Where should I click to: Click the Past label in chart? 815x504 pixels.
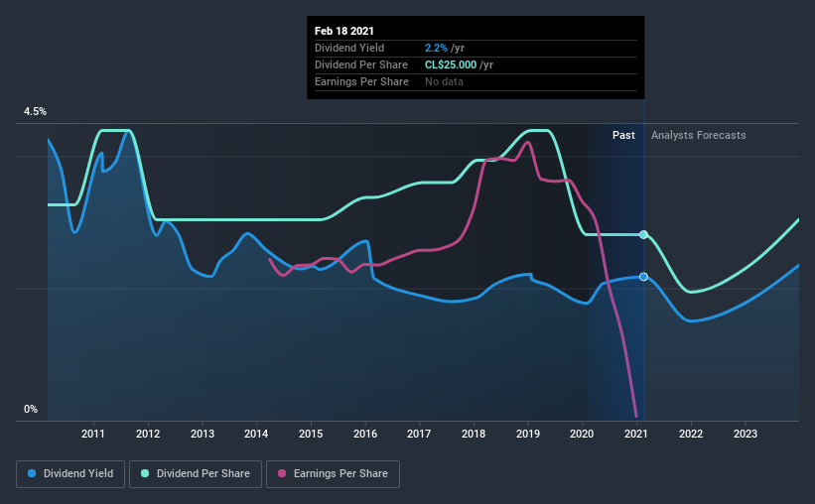tap(623, 135)
